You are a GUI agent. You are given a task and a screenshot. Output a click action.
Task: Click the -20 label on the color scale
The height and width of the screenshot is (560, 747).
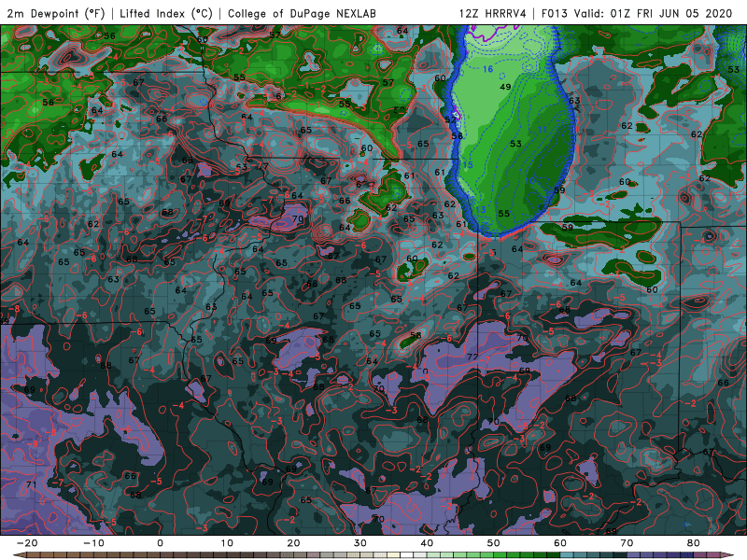(x=27, y=543)
